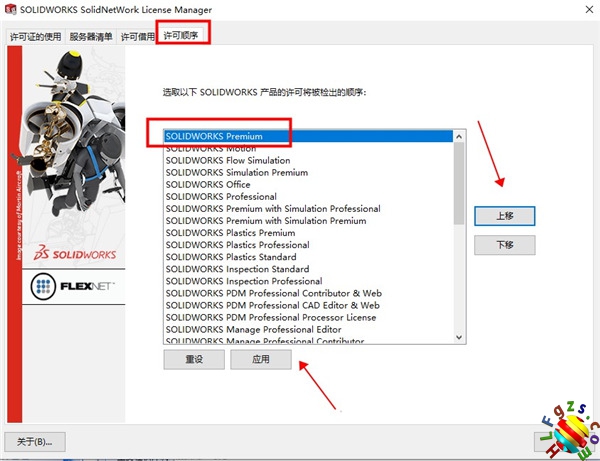Select SOLIDWORKS Premium in the list
600x461 pixels.
[x=309, y=136]
